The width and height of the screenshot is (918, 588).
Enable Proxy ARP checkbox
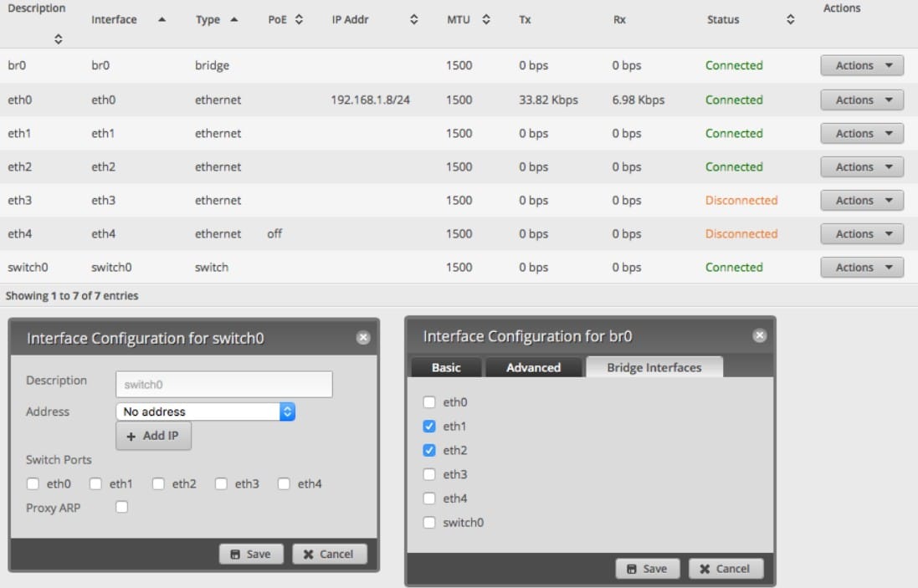(121, 507)
